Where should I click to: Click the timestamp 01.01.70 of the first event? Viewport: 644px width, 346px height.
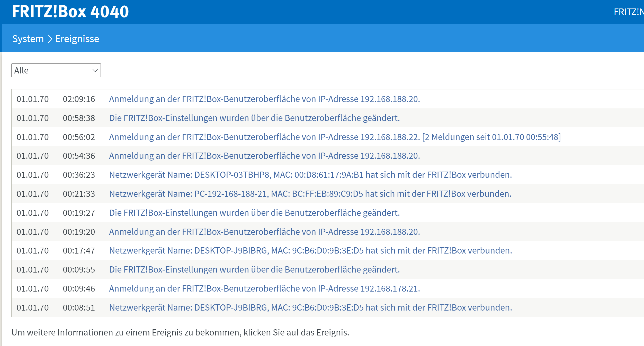pyautogui.click(x=33, y=99)
